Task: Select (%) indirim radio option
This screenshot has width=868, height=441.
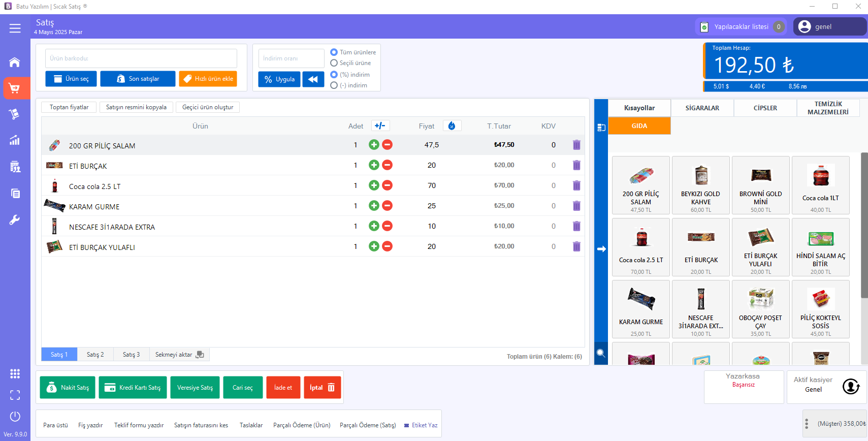Action: 350,75
